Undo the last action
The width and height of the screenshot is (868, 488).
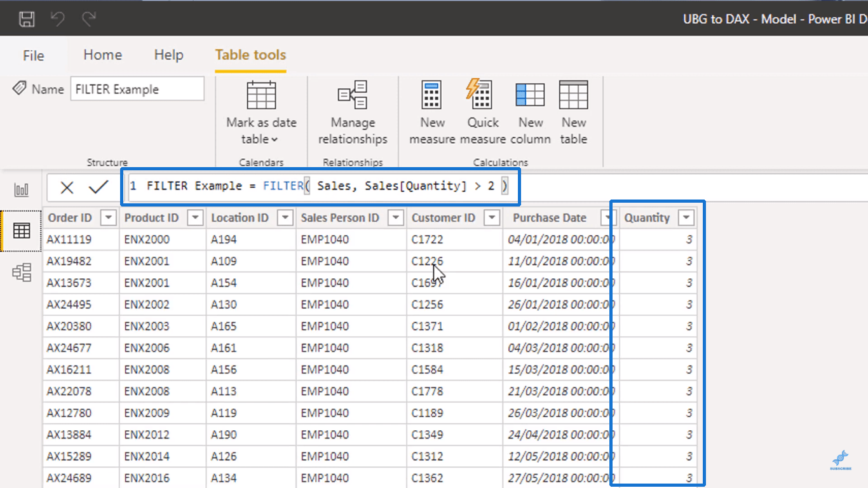point(58,18)
